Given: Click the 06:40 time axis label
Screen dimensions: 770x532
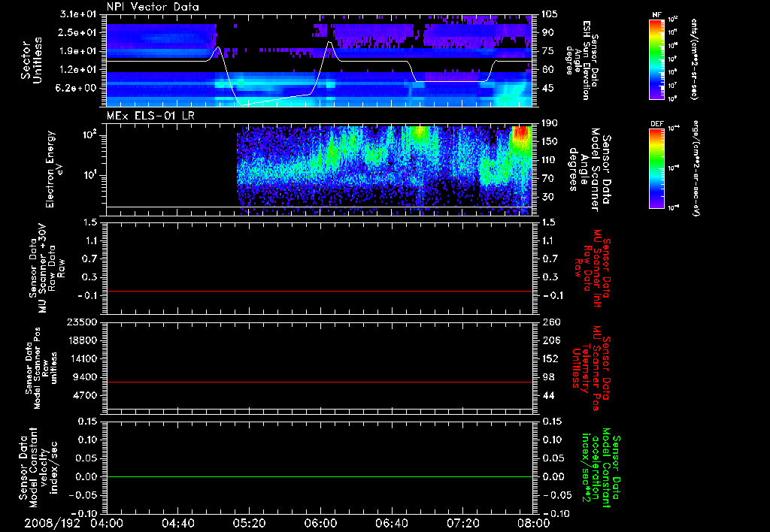Looking at the screenshot, I should tap(391, 523).
